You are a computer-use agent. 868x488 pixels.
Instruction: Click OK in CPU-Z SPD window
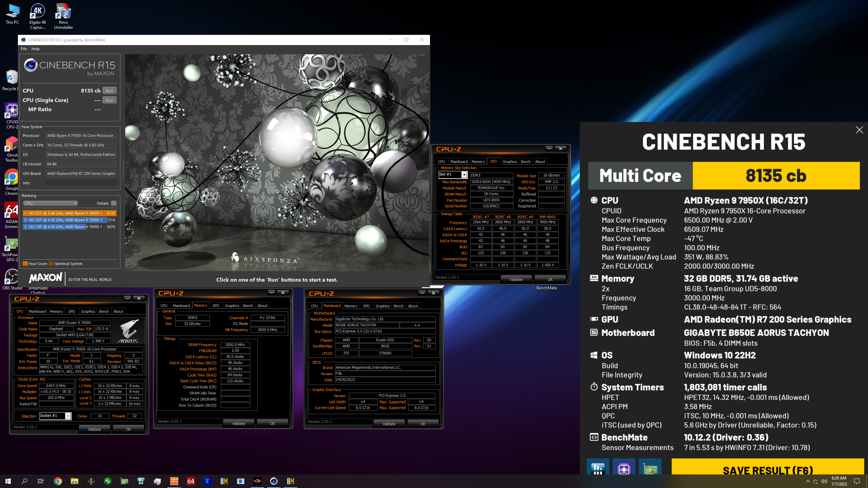[550, 280]
